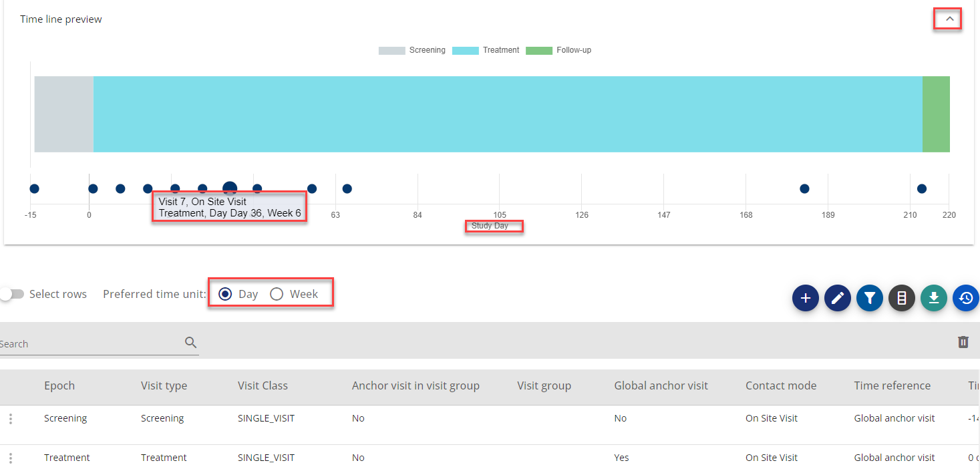Click the Treatment epoch cell
The width and height of the screenshot is (980, 473).
[67, 458]
